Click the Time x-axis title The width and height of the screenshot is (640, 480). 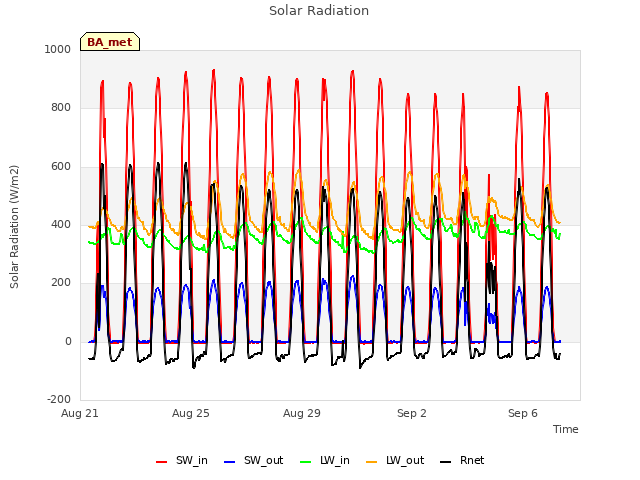[566, 429]
